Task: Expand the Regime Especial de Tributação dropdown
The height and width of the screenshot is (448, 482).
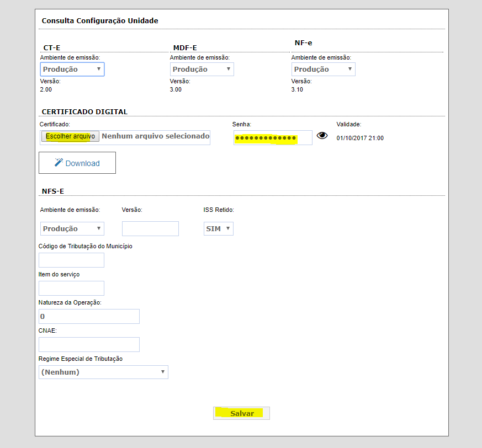Action: (103, 372)
